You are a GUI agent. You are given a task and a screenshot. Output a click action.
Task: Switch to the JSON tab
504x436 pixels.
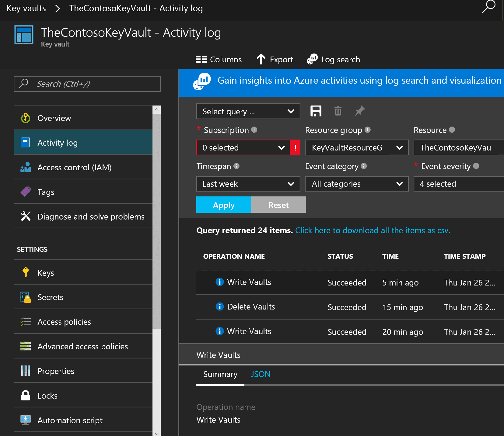(x=261, y=374)
